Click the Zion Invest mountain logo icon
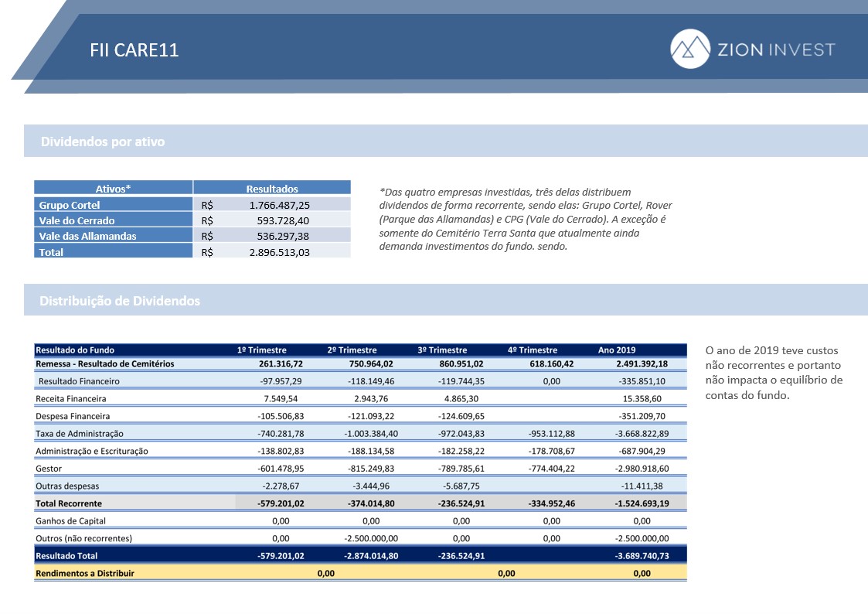Image resolution: width=868 pixels, height=614 pixels. (689, 49)
